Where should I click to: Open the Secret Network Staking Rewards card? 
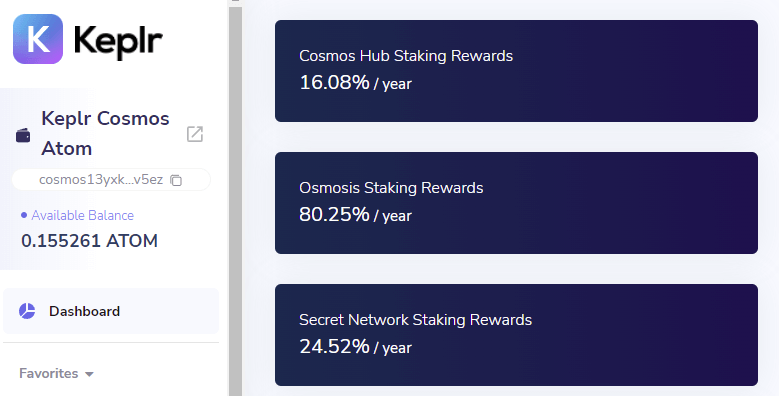pos(516,335)
